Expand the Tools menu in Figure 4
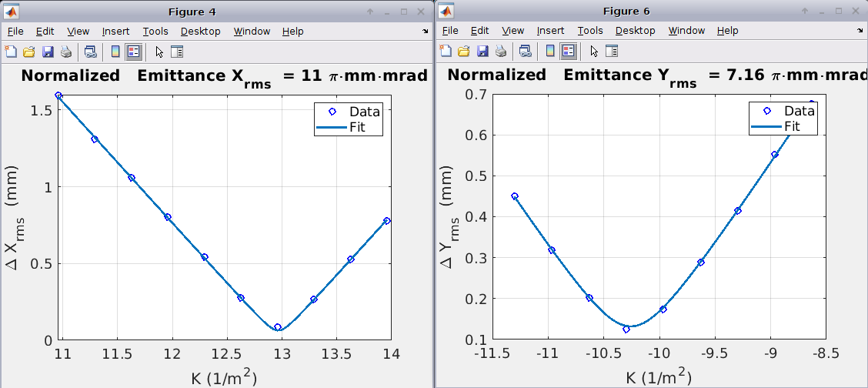This screenshot has height=388, width=868. click(x=155, y=31)
